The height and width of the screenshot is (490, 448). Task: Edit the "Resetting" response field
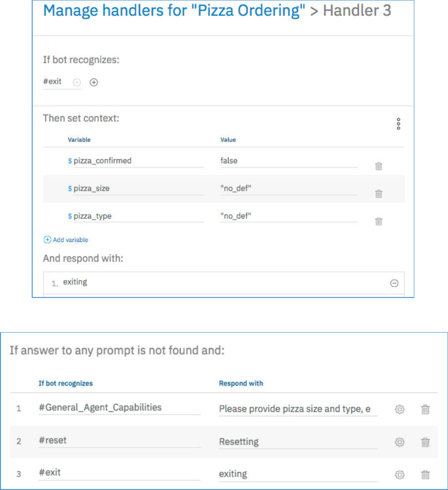pos(297,441)
